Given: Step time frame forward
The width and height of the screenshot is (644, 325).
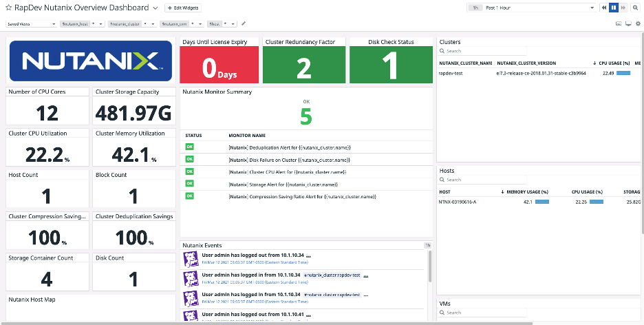Looking at the screenshot, I should tap(623, 8).
